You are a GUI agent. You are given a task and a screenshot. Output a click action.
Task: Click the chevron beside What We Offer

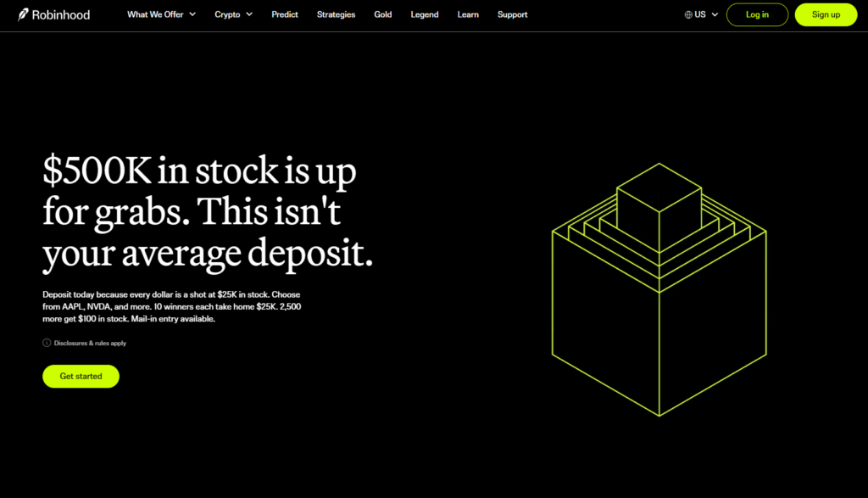192,14
